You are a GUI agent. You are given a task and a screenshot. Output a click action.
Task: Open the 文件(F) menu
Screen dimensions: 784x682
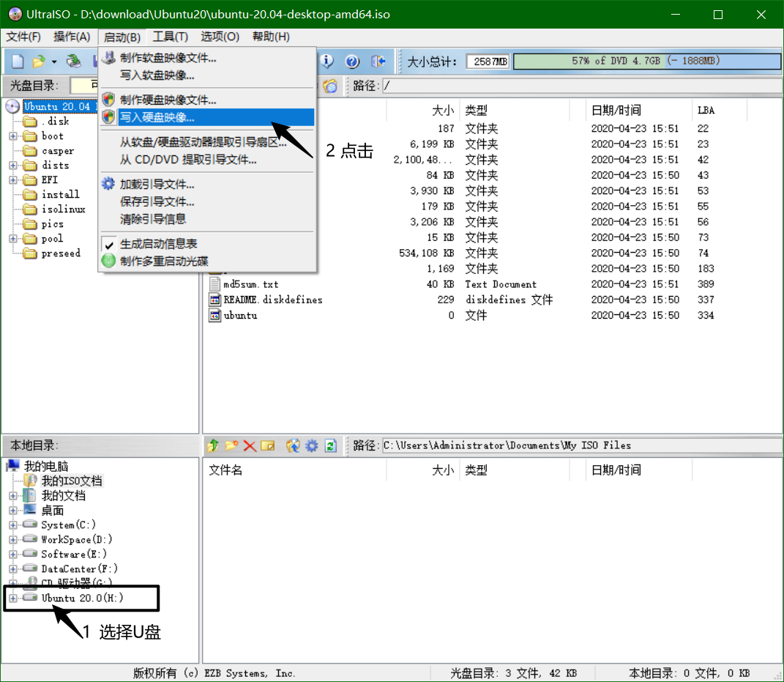pos(23,37)
